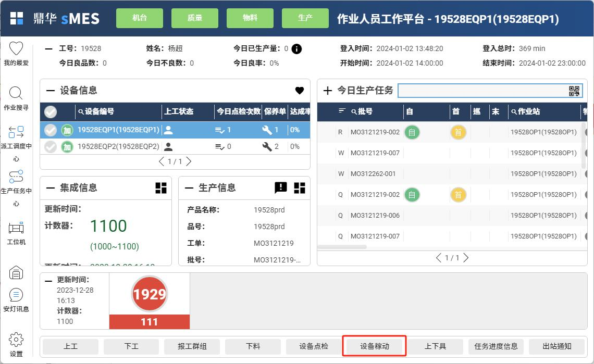Screen dimensions: 594x364
Task: Open 派工调度中心 sidebar icon
Action: [x=16, y=132]
